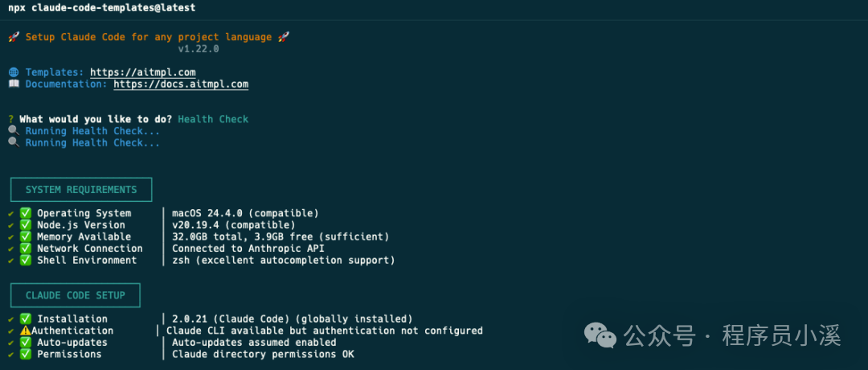This screenshot has width=868, height=370.
Task: Click the globe icon beside Templates
Action: pyautogui.click(x=14, y=72)
